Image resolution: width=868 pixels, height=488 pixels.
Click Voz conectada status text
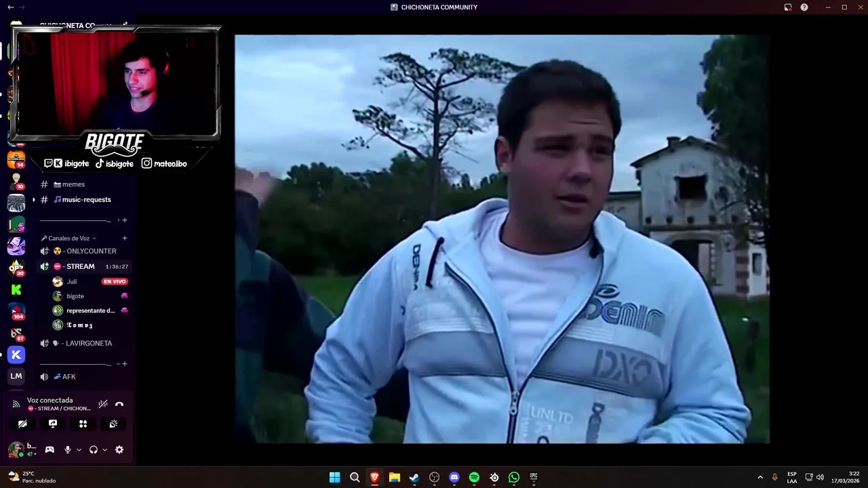click(x=50, y=400)
